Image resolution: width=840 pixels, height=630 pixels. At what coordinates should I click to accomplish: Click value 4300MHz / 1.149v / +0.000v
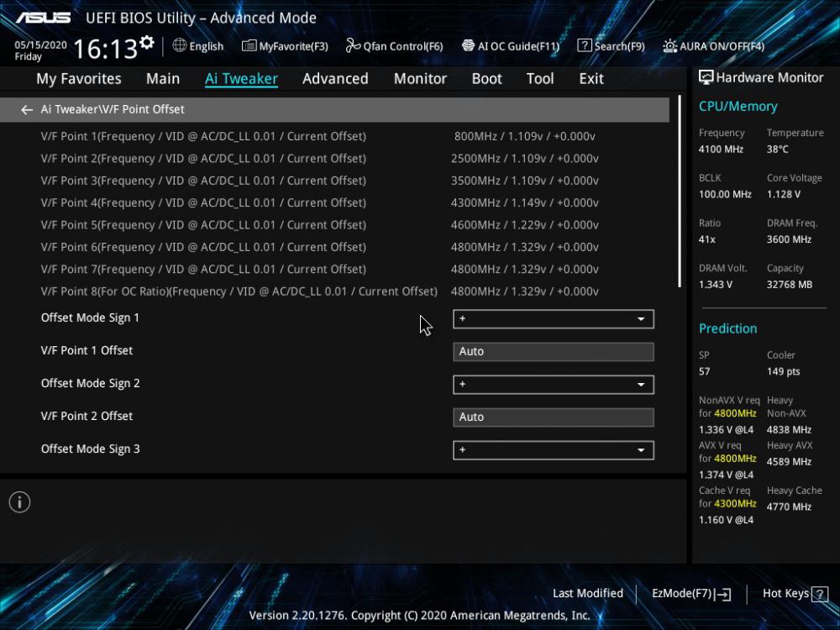point(524,203)
